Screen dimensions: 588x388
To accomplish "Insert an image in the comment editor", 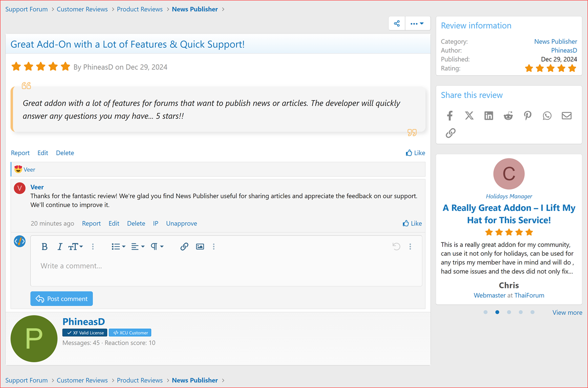I will pos(200,247).
